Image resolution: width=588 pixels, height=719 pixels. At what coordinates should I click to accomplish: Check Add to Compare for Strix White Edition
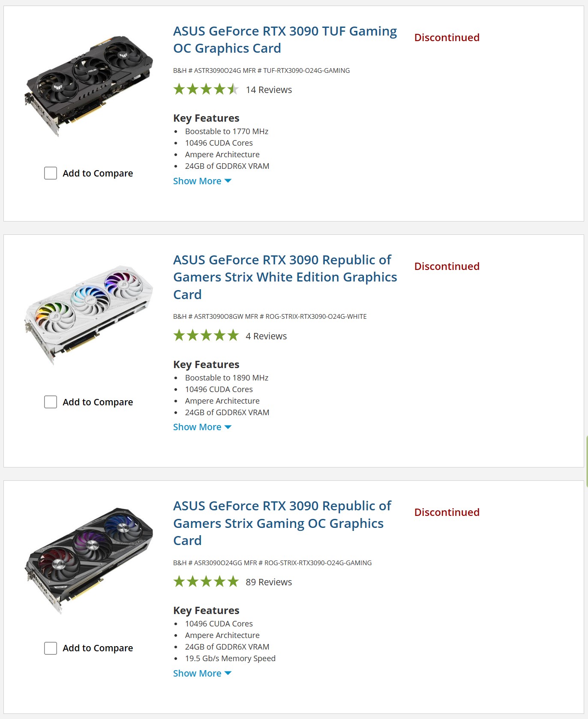click(x=51, y=402)
